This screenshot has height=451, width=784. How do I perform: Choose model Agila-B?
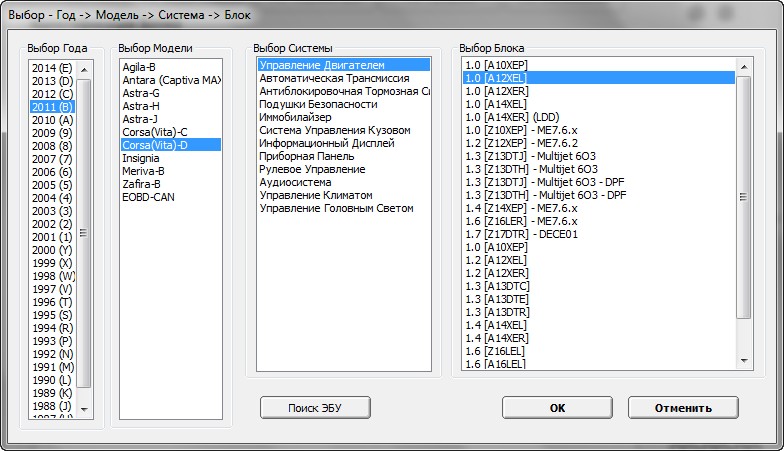click(x=170, y=67)
